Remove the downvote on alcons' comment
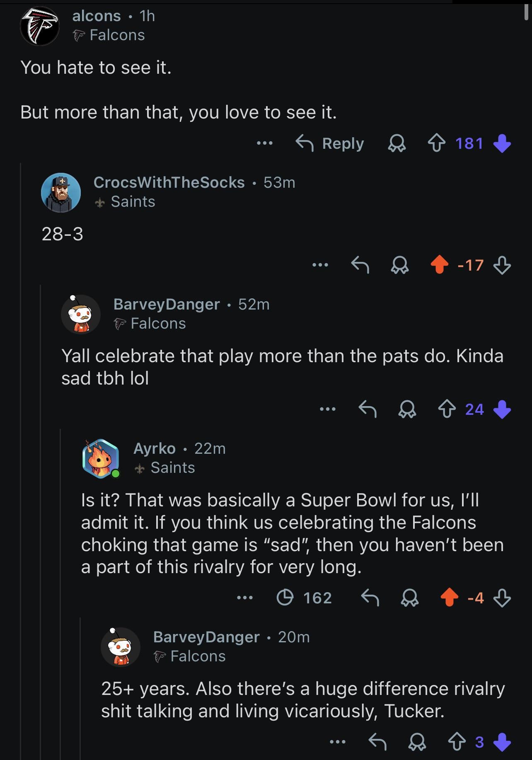The width and height of the screenshot is (532, 760). click(502, 143)
